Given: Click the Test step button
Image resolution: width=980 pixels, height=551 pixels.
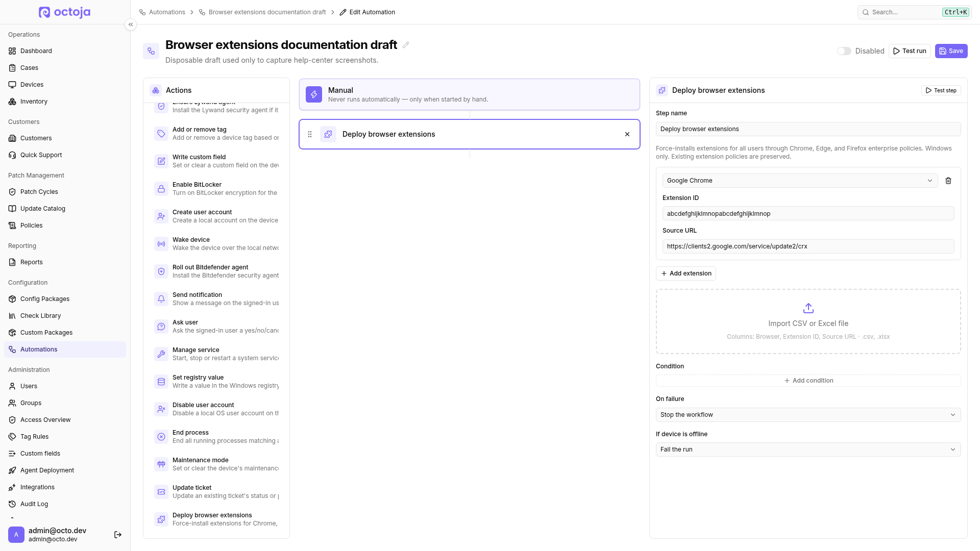Looking at the screenshot, I should (941, 90).
